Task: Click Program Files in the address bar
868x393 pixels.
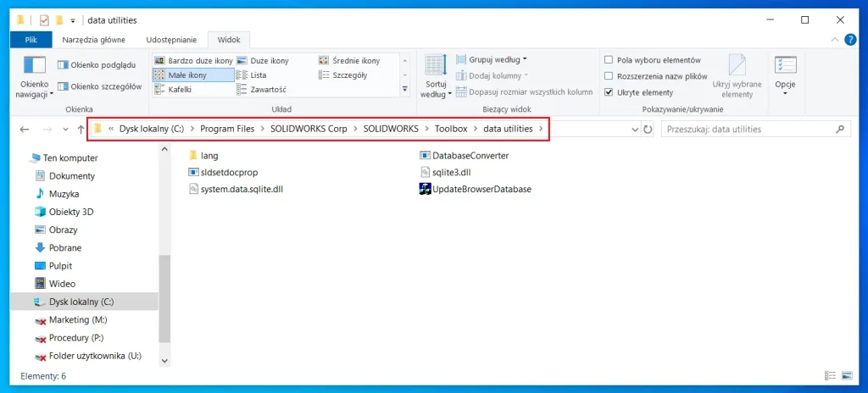Action: click(227, 129)
